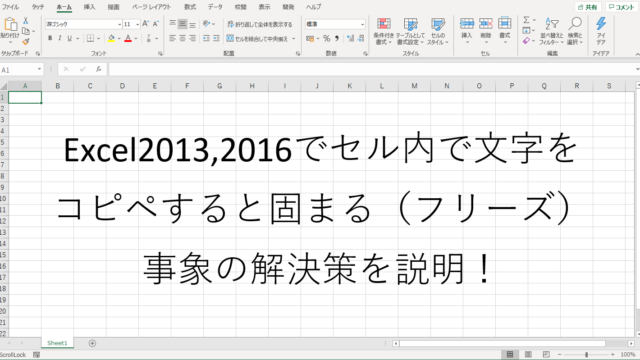The image size is (640, 360).
Task: Open Find and Select magnifier (検索と選択)
Action: click(575, 31)
